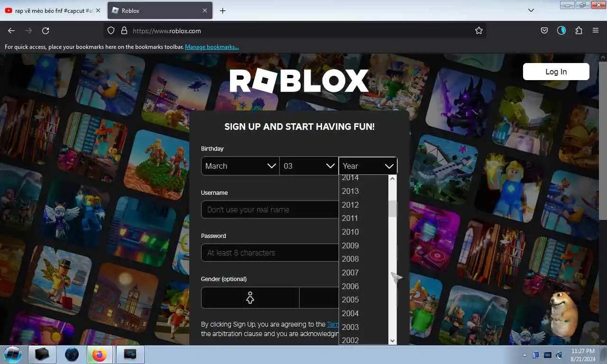The height and width of the screenshot is (364, 607).
Task: Open a new tab with plus button
Action: pos(222,10)
